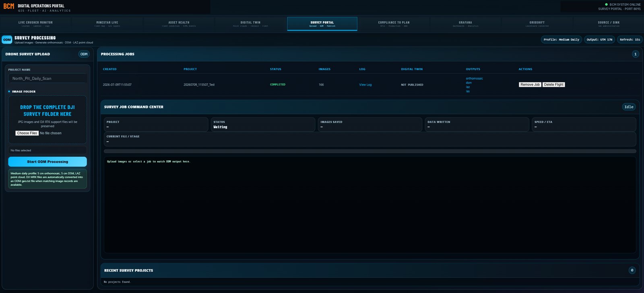Open the laz output link
The image size is (644, 293).
[x=468, y=87]
